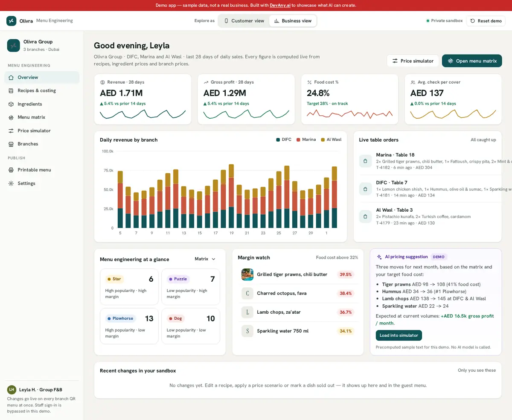This screenshot has height=420, width=512.
Task: Open Settings in the sidebar
Action: (x=42, y=183)
